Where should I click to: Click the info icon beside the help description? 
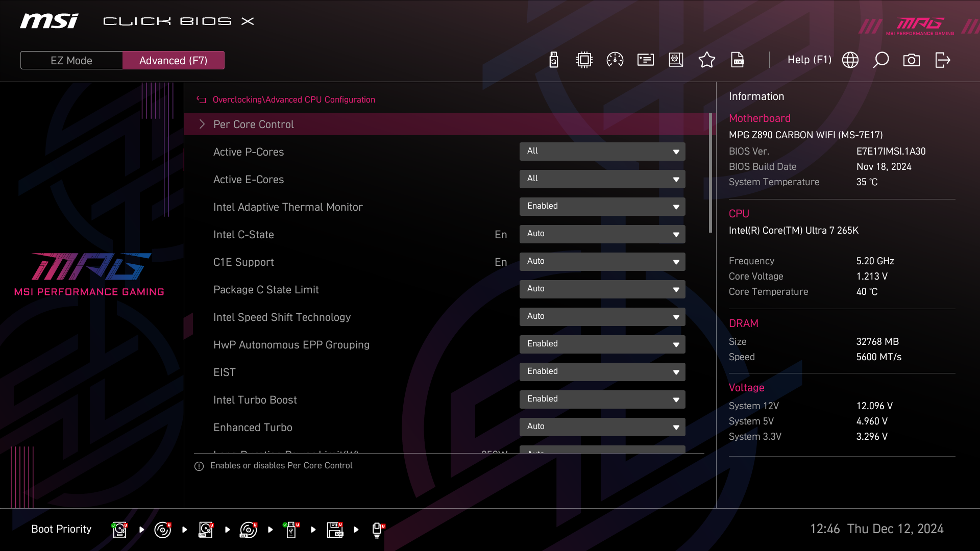[199, 466]
